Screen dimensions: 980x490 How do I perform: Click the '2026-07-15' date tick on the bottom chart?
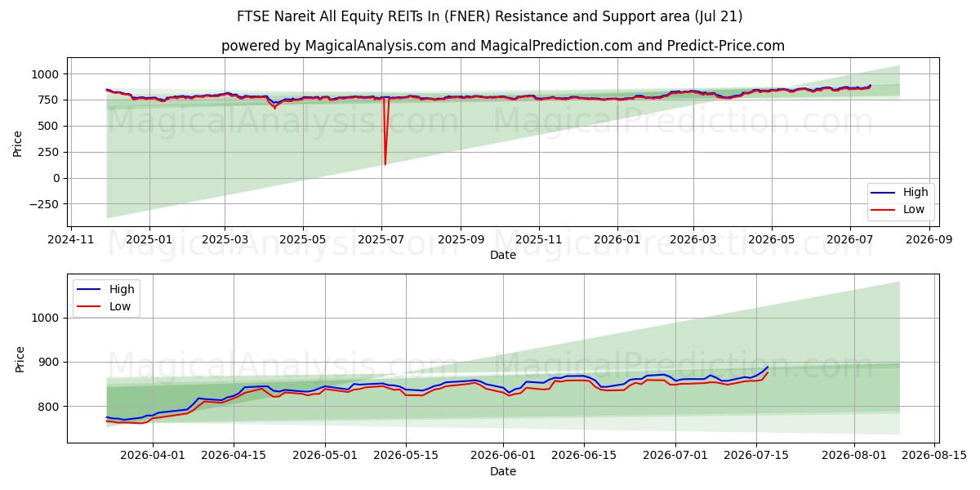point(756,455)
